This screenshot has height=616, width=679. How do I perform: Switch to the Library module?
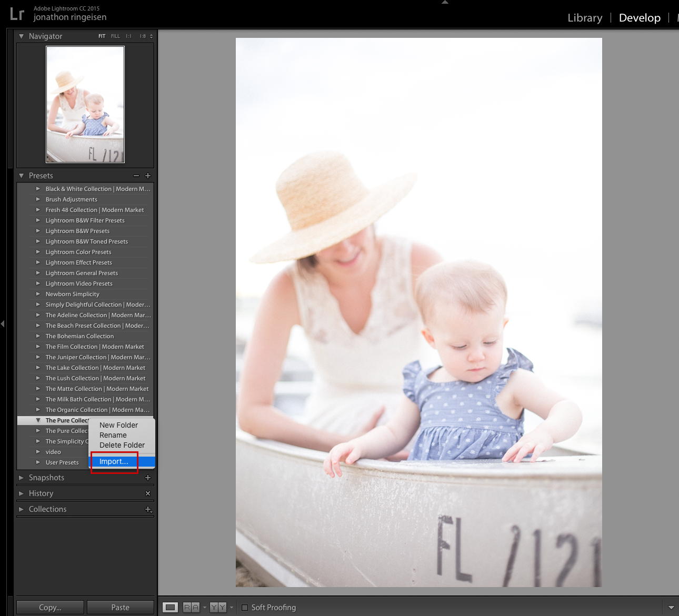click(x=585, y=18)
